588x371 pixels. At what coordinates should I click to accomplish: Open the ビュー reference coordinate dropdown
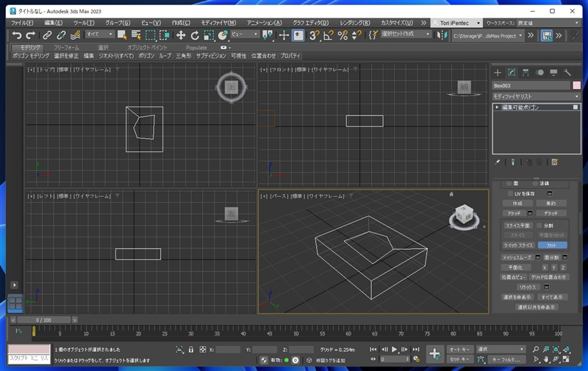click(245, 34)
